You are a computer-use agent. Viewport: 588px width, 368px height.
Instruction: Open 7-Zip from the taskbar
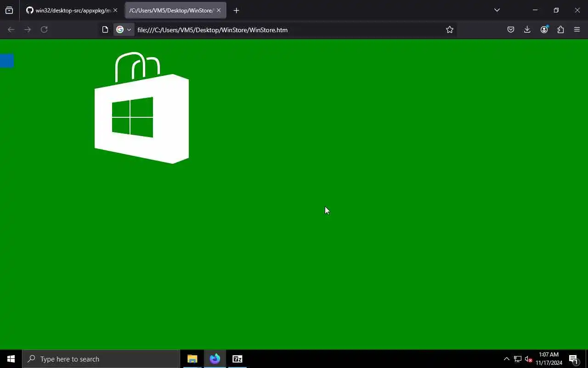pyautogui.click(x=237, y=359)
